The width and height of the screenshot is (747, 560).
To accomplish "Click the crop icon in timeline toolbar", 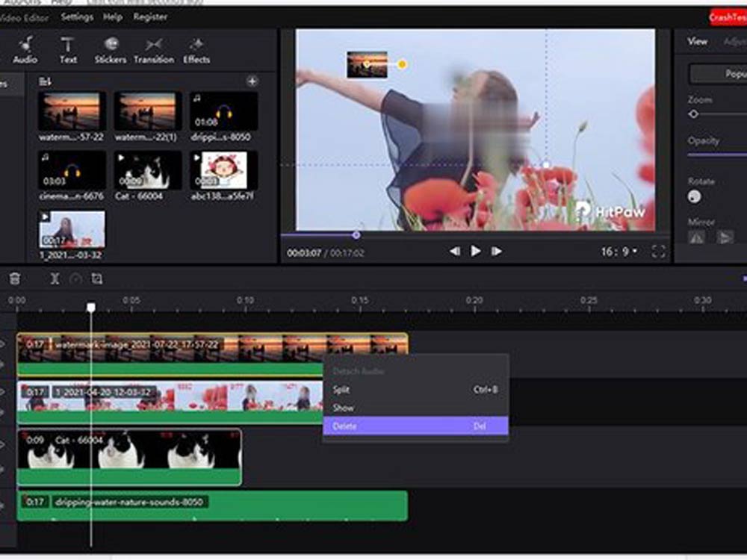I will [96, 279].
